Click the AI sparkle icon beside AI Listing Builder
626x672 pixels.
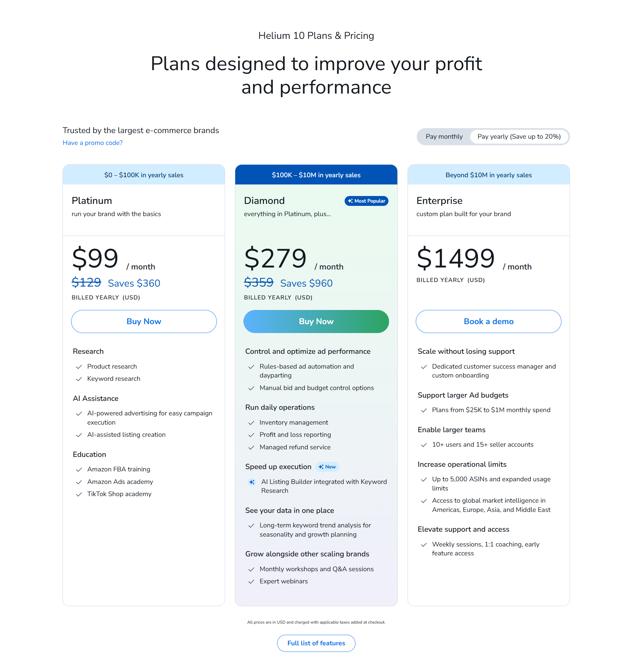pos(252,482)
